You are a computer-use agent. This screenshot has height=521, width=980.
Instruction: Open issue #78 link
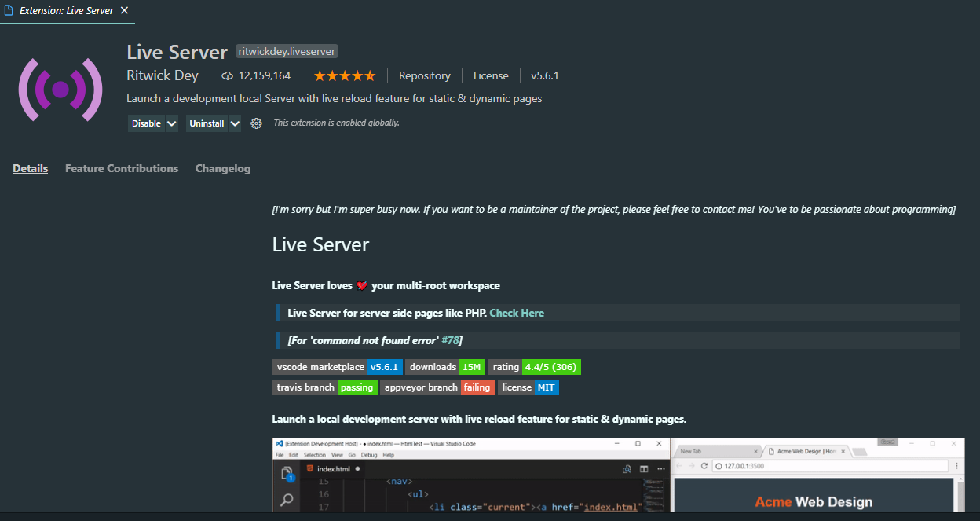pyautogui.click(x=450, y=340)
